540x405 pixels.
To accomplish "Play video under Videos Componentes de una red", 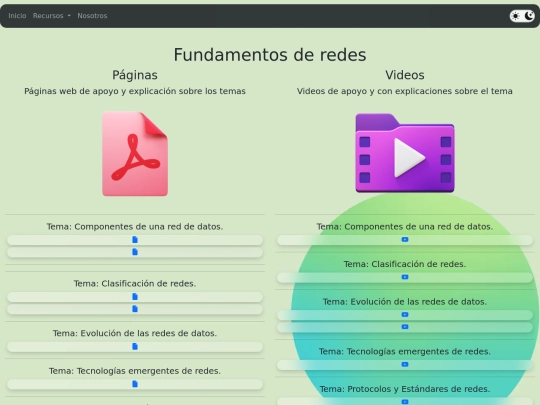I will tap(405, 240).
